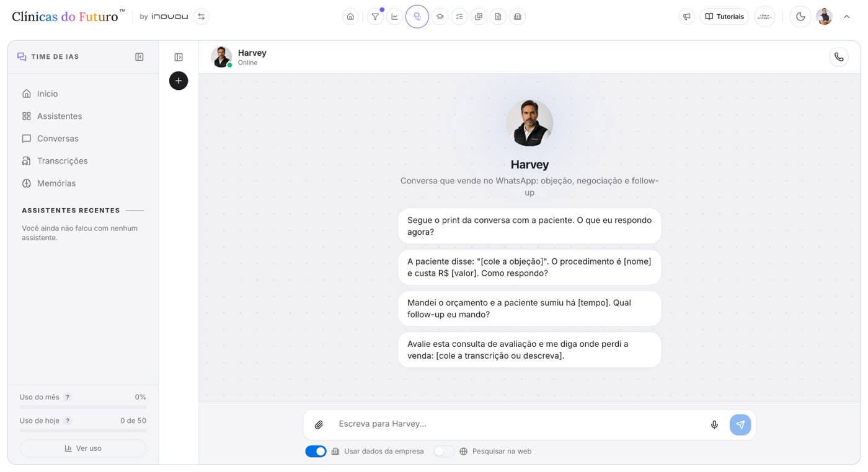Open Memórias in the sidebar

coord(83,183)
